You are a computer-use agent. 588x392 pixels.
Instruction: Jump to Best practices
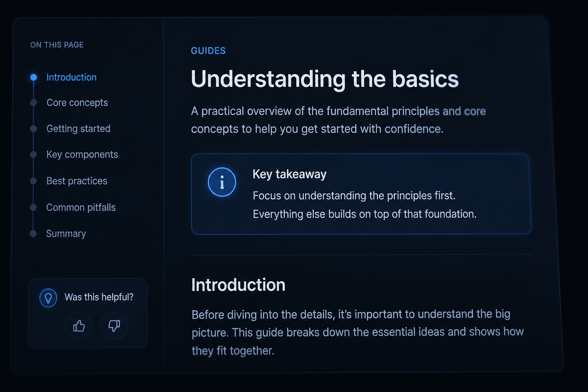(77, 181)
